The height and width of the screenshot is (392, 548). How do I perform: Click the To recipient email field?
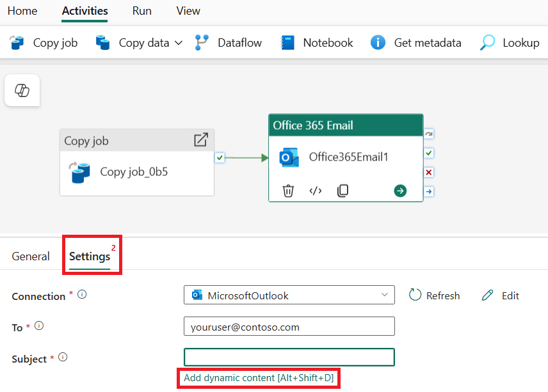coord(289,326)
